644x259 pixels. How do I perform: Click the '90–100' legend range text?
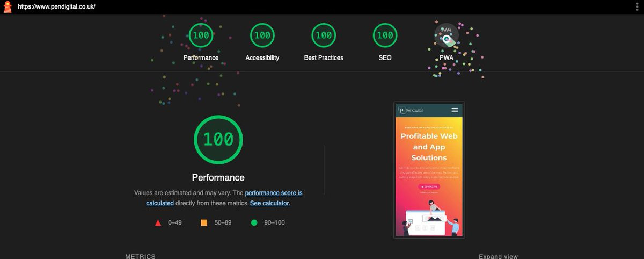(274, 222)
